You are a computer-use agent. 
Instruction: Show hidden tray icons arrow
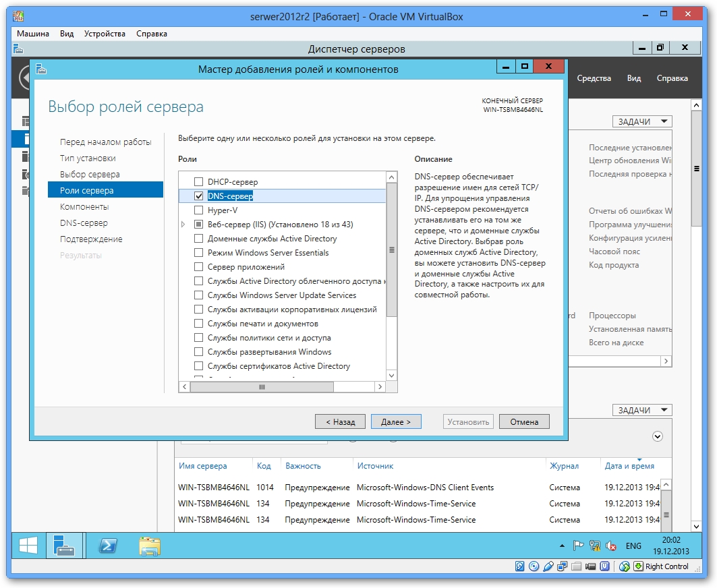(x=562, y=546)
